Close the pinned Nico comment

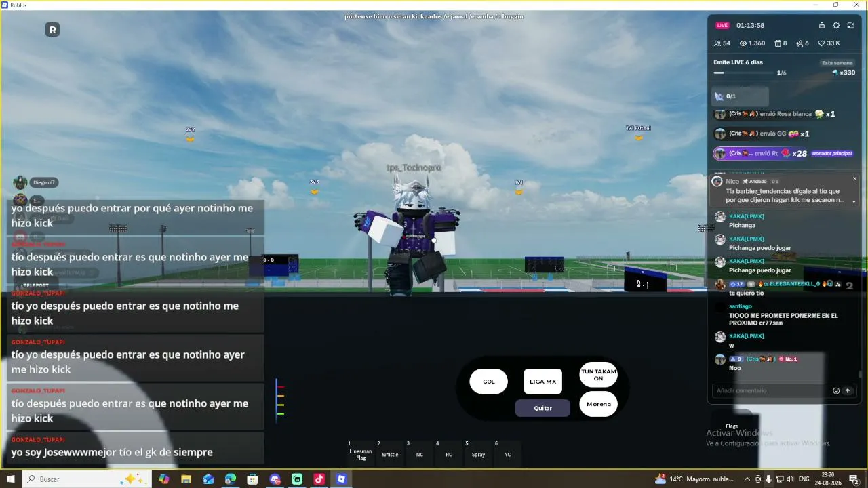click(854, 179)
